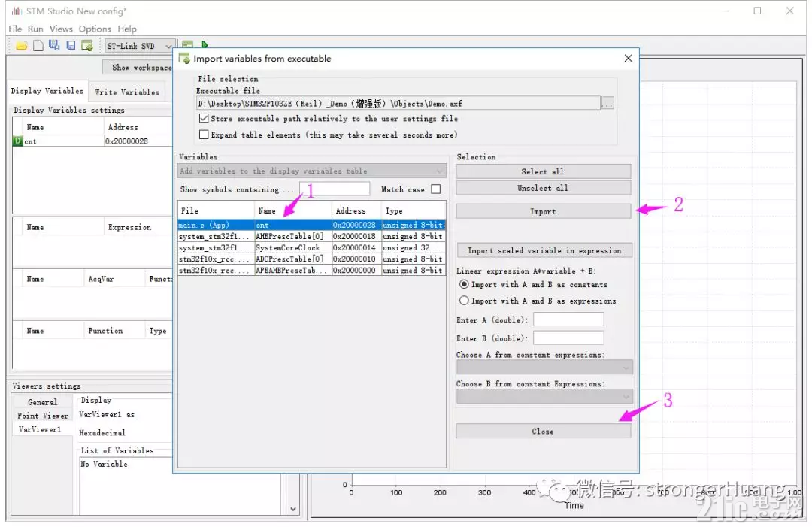Toggle Store executable path relatively checkbox

point(204,118)
